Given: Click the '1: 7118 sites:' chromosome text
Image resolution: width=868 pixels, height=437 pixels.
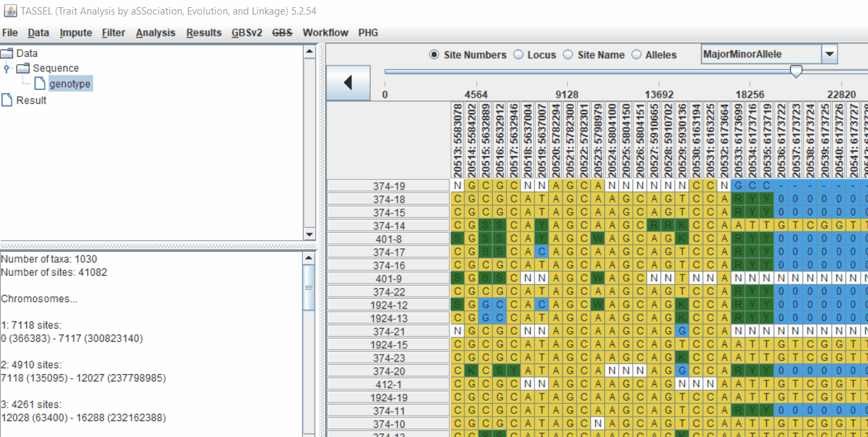Looking at the screenshot, I should (x=31, y=325).
